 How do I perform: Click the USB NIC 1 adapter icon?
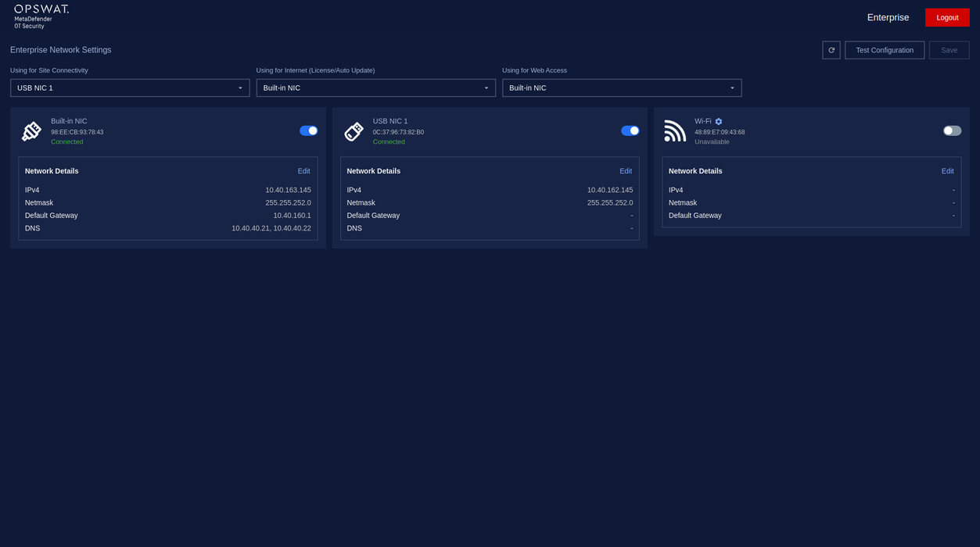point(354,131)
